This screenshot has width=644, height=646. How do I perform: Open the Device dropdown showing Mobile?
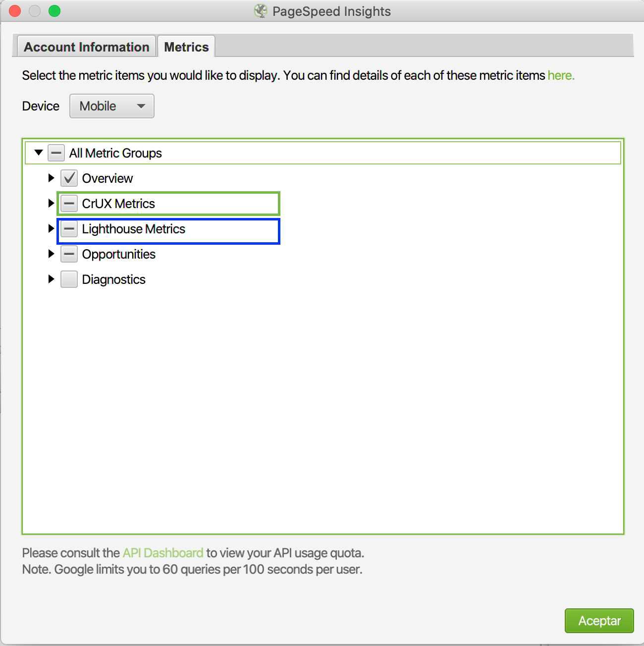pyautogui.click(x=112, y=106)
